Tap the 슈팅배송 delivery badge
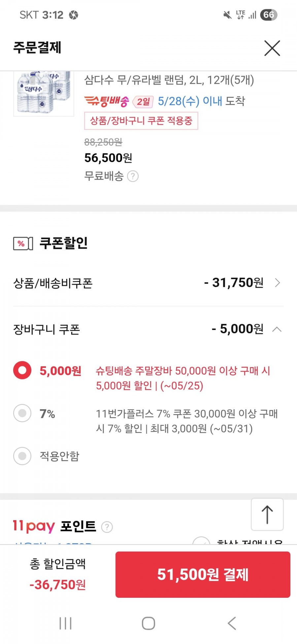 pyautogui.click(x=107, y=101)
